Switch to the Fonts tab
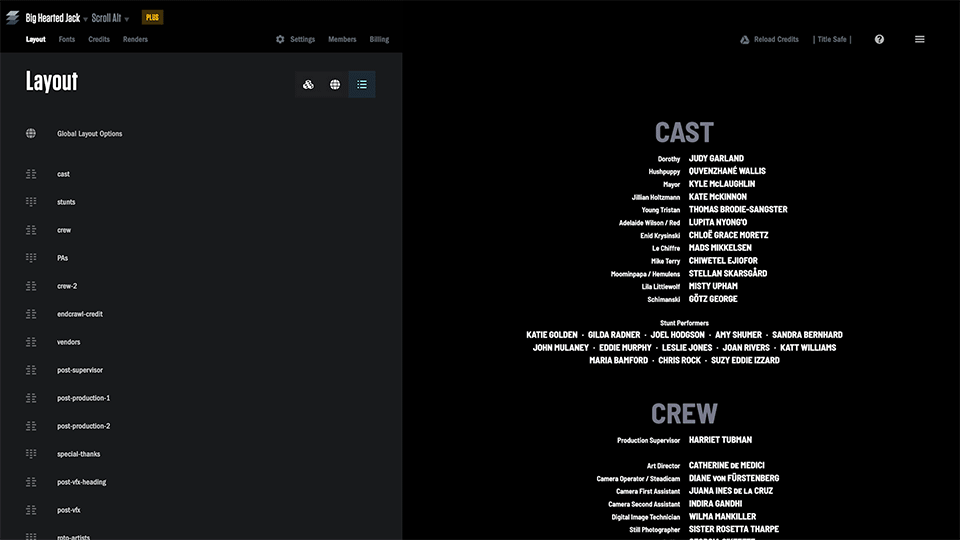Image resolution: width=960 pixels, height=540 pixels. point(67,39)
